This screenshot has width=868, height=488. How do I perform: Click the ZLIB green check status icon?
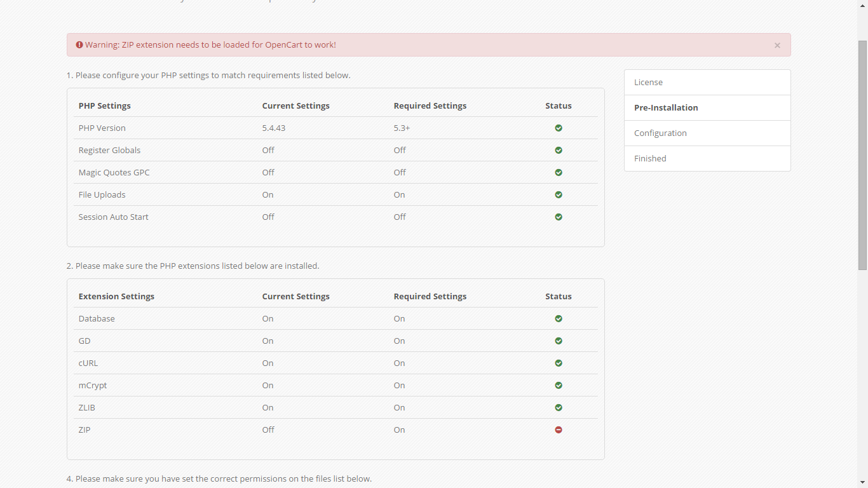(559, 407)
